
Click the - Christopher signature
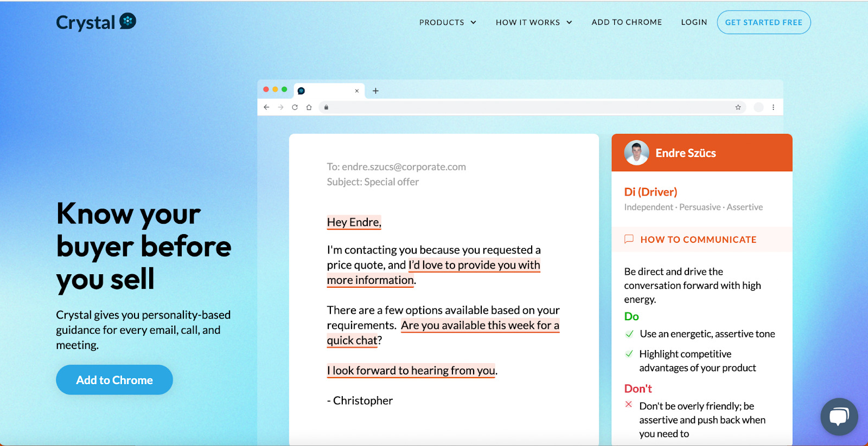click(360, 400)
